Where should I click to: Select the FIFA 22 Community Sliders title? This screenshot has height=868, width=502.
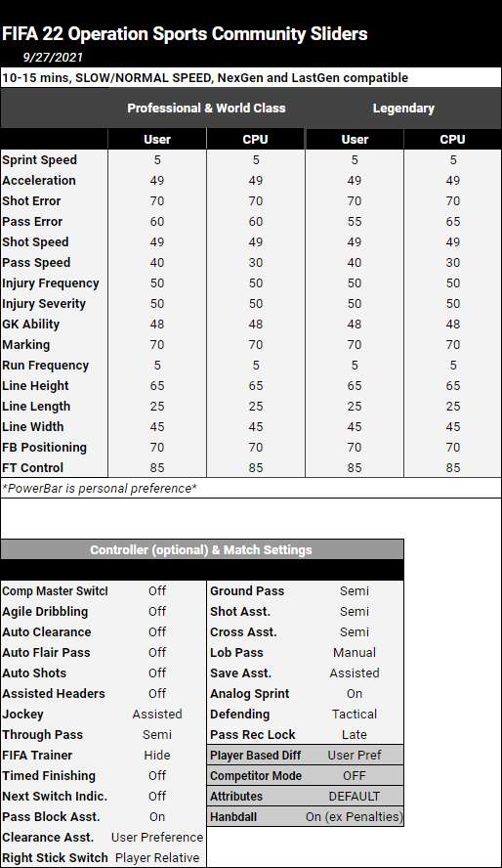coord(185,34)
